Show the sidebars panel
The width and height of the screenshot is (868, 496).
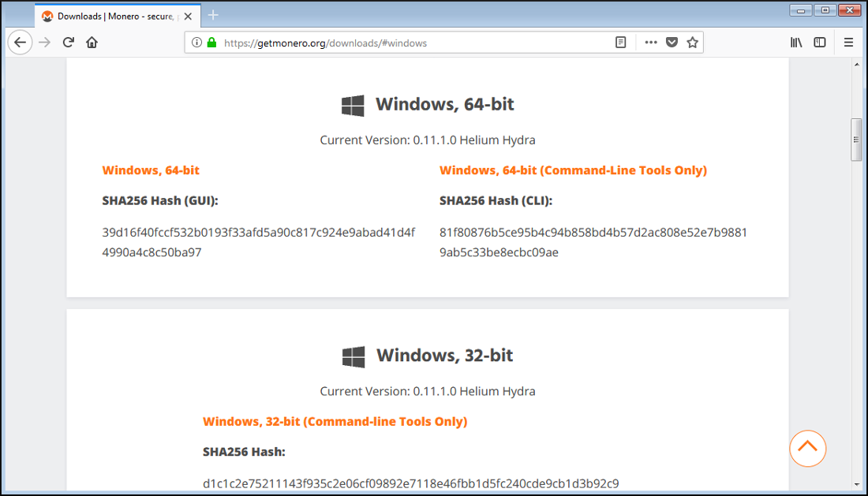820,43
